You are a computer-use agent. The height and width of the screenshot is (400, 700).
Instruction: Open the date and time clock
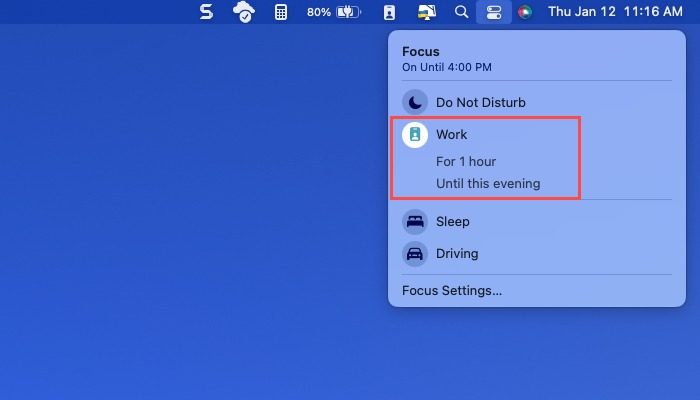click(615, 12)
